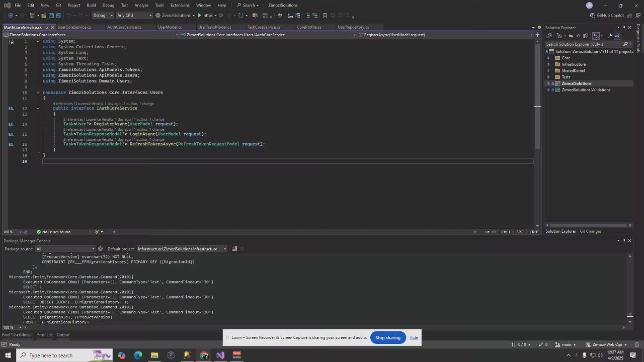Switch to the UserRepository.cs tab
This screenshot has width=644, height=362.
[353, 27]
